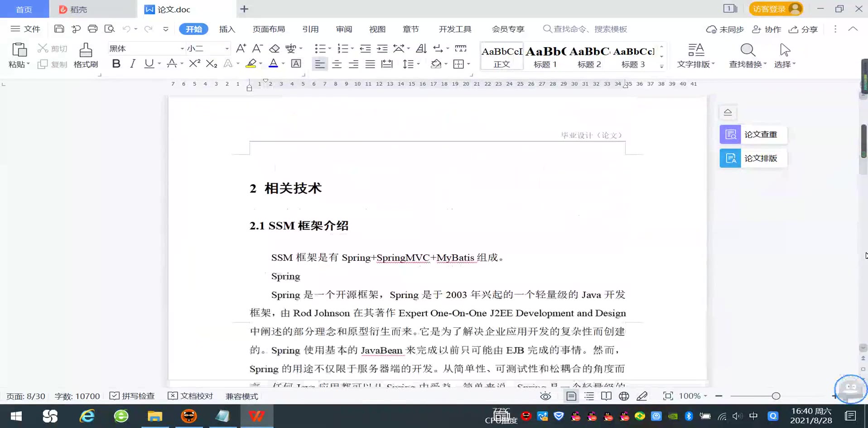Open Print Preview icon

[109, 29]
